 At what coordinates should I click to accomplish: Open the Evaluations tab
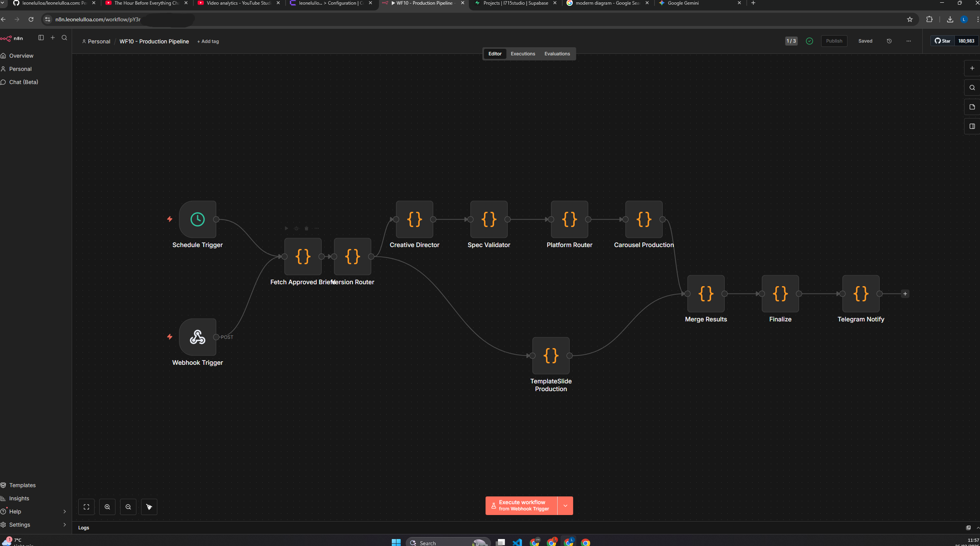(557, 54)
